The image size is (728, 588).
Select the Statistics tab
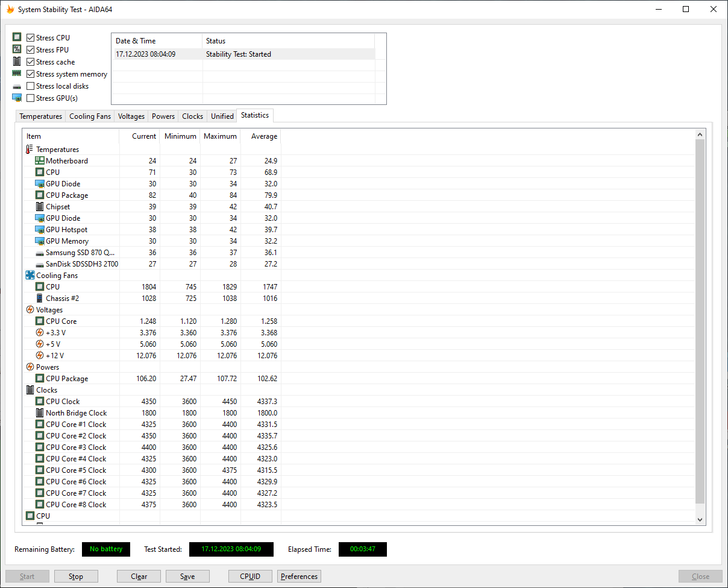(255, 115)
